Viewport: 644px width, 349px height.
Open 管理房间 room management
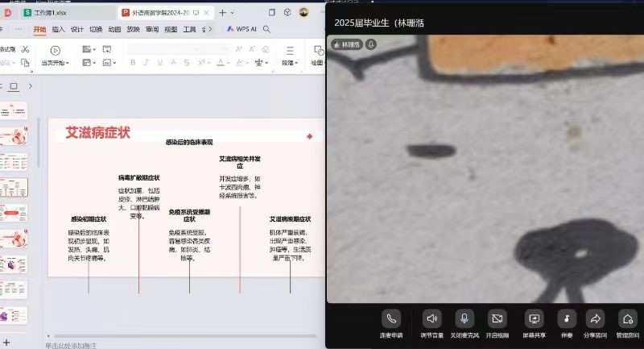pyautogui.click(x=627, y=318)
